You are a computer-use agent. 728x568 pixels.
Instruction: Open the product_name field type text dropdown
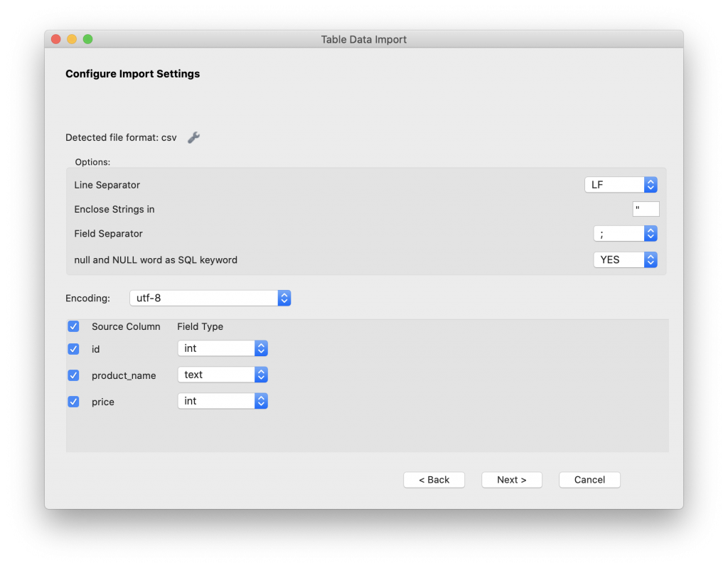pyautogui.click(x=223, y=375)
